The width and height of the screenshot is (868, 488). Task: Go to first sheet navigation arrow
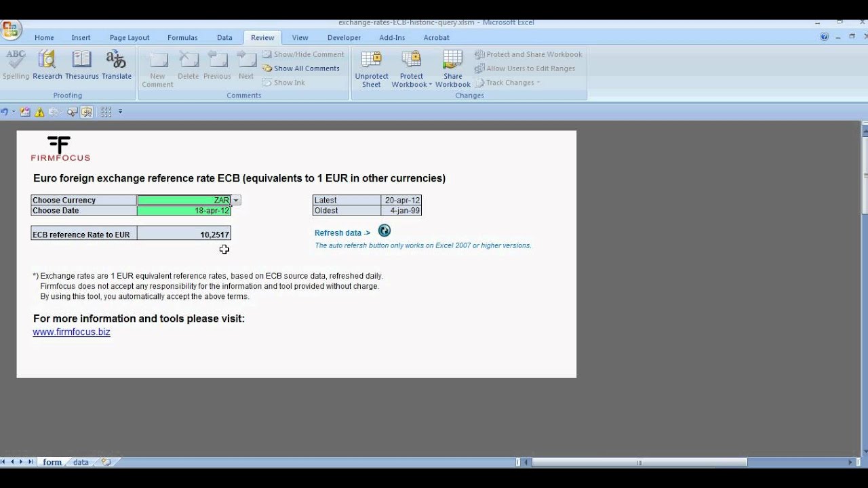pyautogui.click(x=3, y=462)
